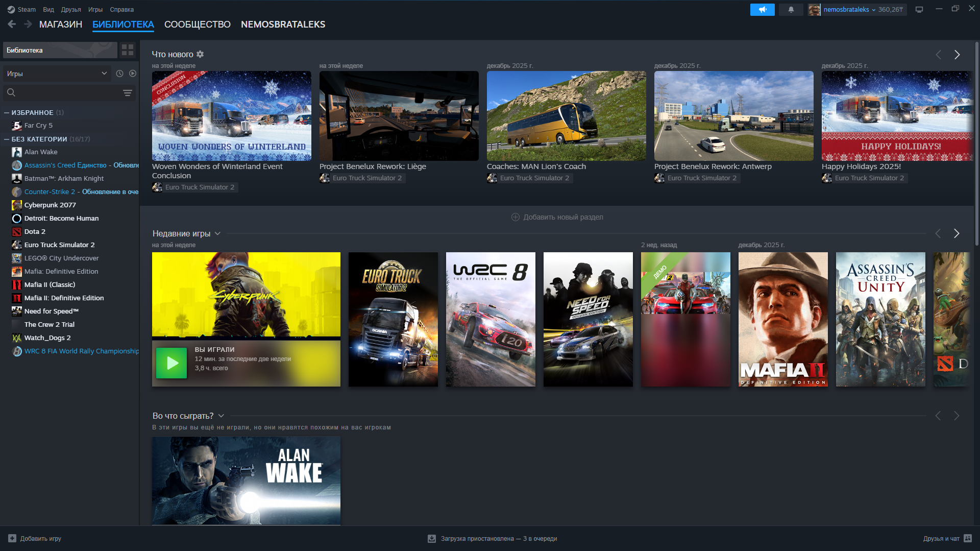
Task: Click the recent activity clock icon
Action: tap(119, 74)
